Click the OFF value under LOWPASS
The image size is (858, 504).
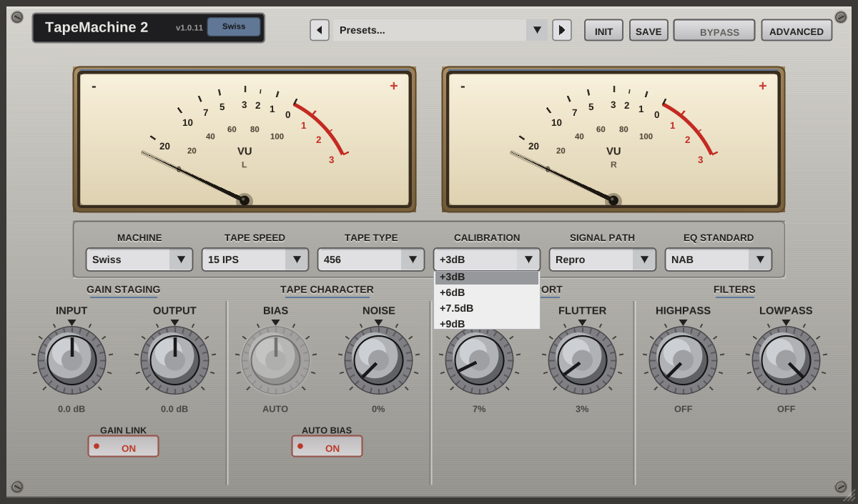coord(786,409)
